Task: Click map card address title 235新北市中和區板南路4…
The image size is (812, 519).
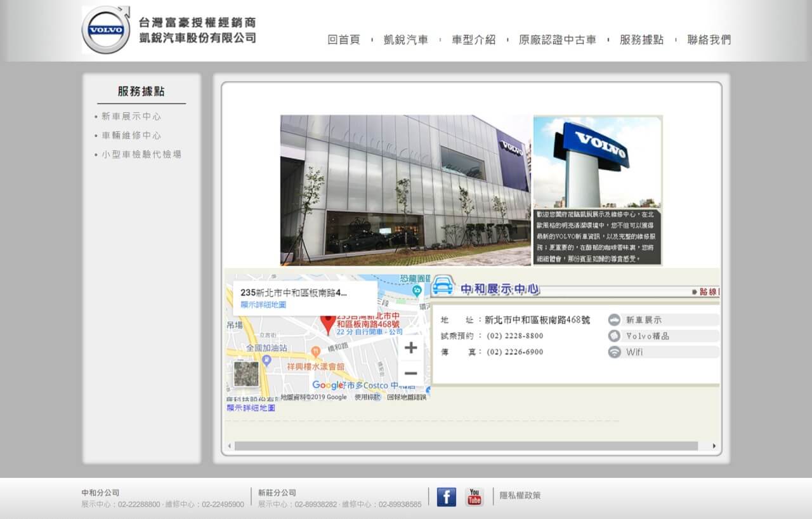Action: tap(294, 292)
